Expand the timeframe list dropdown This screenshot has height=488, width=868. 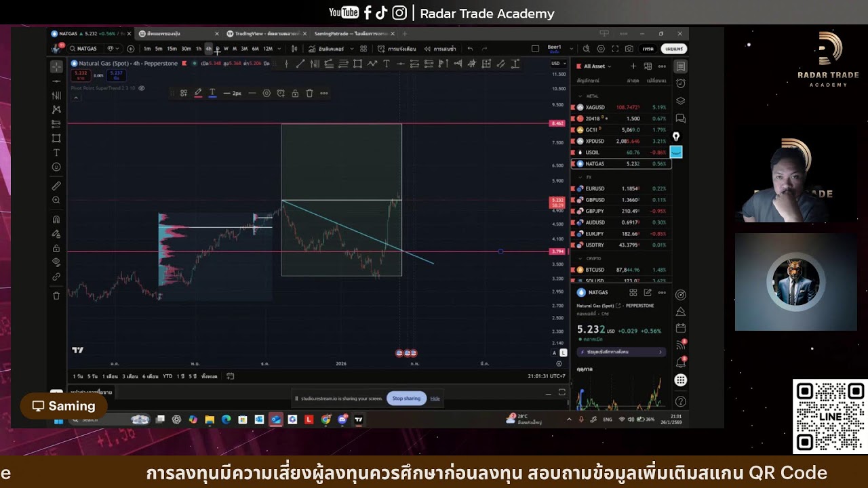pyautogui.click(x=278, y=49)
